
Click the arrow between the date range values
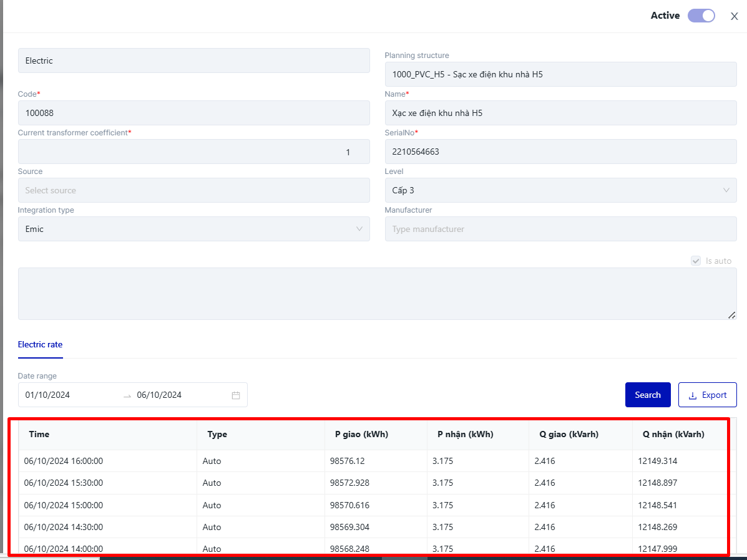pyautogui.click(x=127, y=395)
